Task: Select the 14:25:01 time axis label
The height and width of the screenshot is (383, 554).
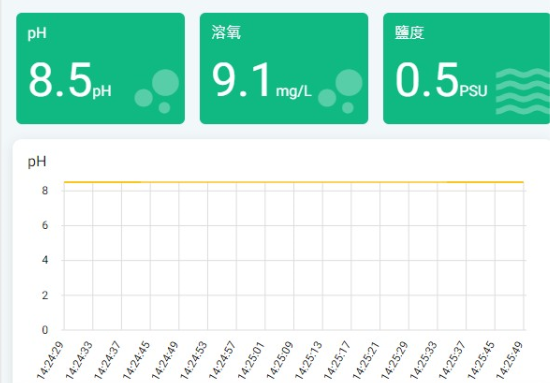Action: point(251,360)
